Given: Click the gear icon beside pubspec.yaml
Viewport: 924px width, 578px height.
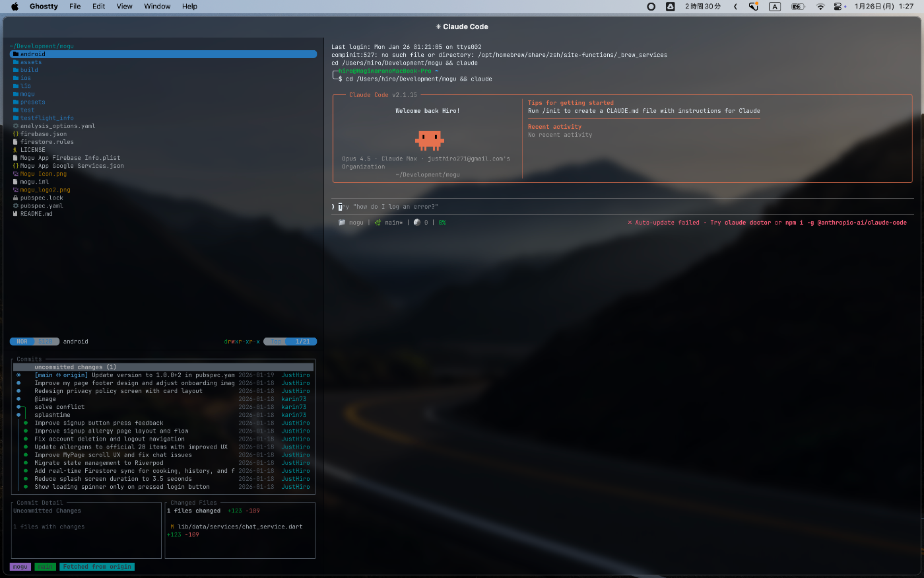Looking at the screenshot, I should (x=16, y=206).
